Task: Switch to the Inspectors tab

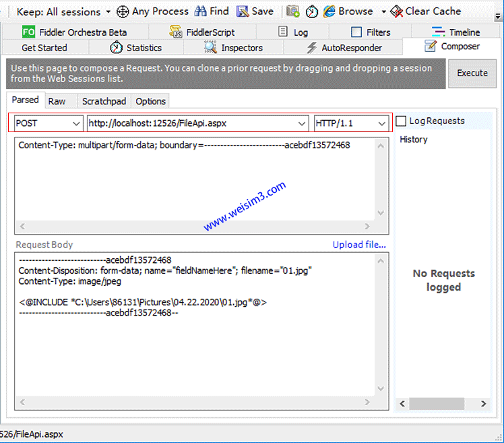Action: point(233,48)
